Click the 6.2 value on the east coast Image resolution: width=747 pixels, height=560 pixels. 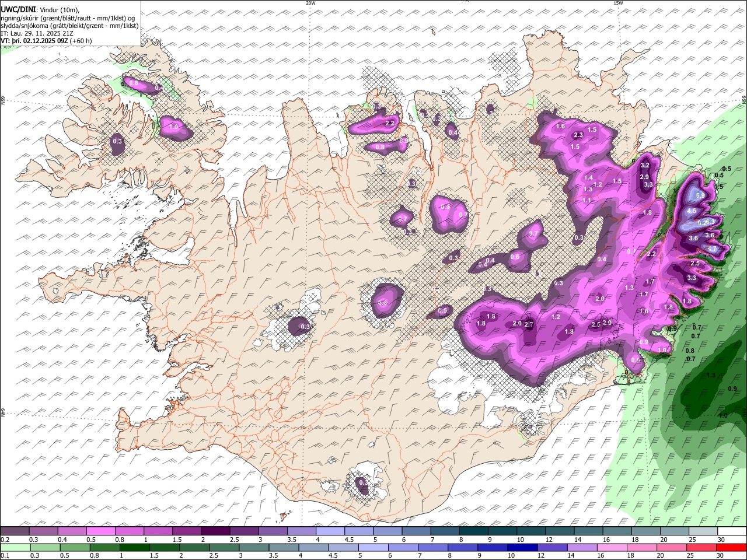click(x=701, y=223)
